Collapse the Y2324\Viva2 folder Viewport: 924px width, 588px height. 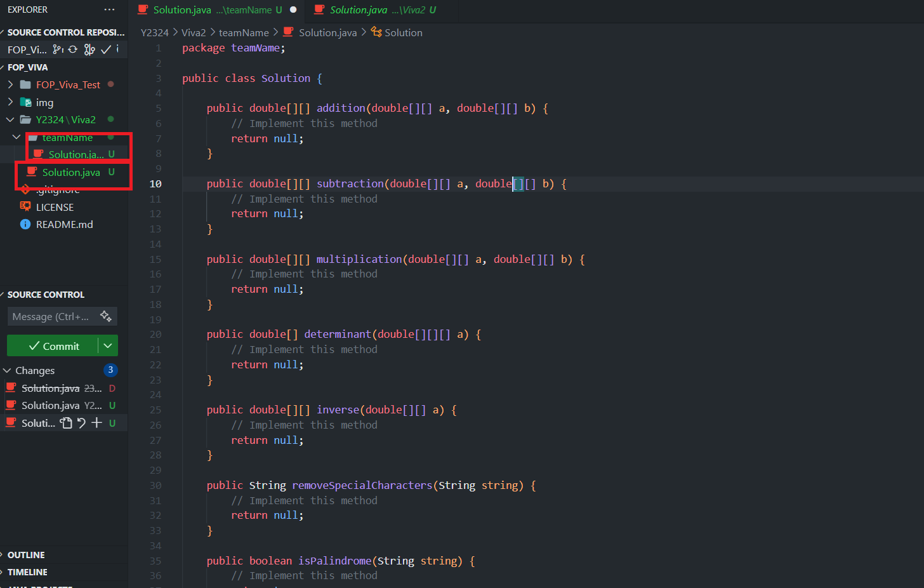pyautogui.click(x=10, y=119)
